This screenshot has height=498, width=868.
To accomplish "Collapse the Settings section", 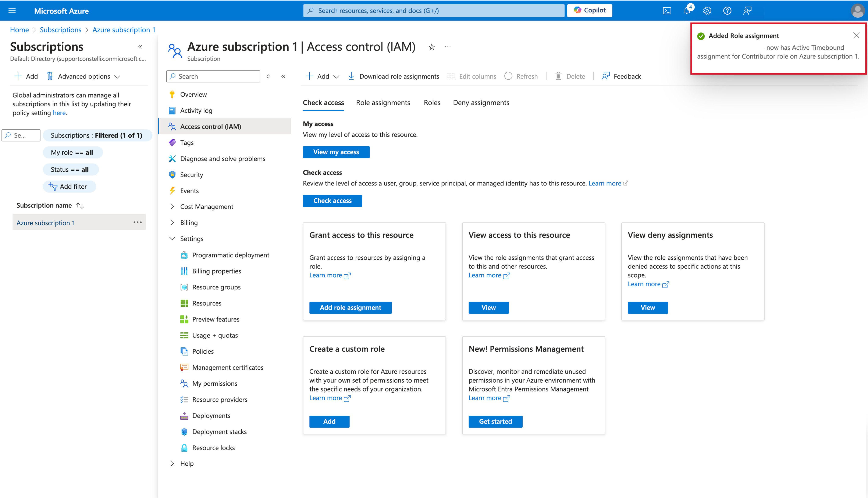I will click(172, 239).
